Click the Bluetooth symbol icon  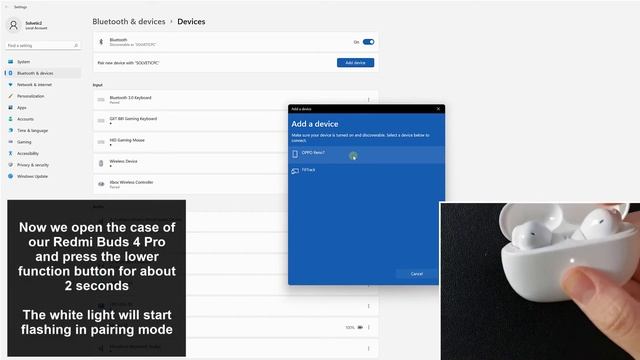[x=101, y=42]
